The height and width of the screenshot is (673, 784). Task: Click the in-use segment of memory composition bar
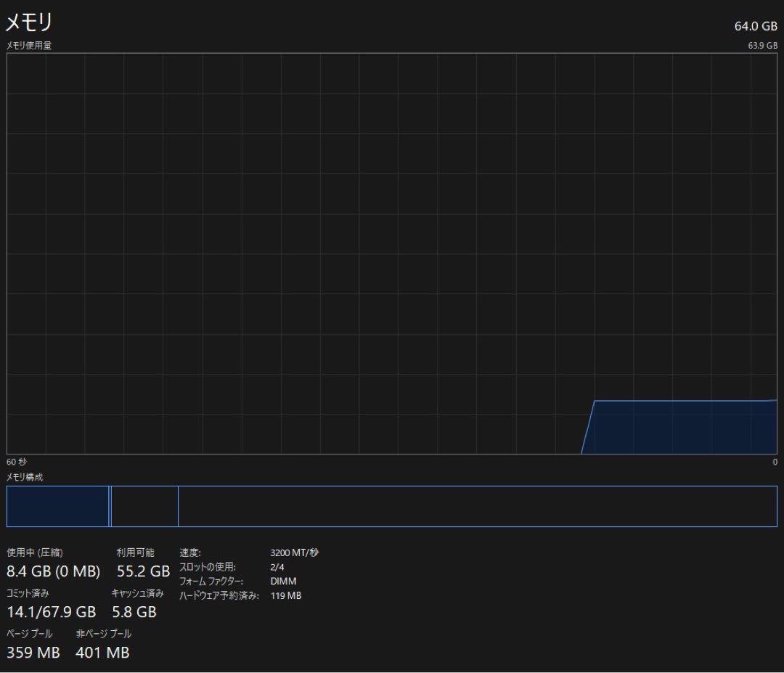[x=57, y=506]
